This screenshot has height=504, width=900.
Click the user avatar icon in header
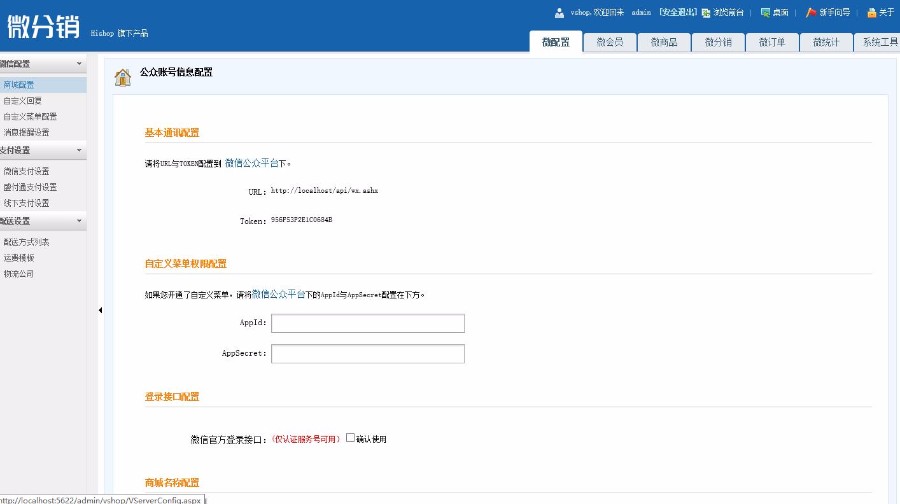click(559, 13)
